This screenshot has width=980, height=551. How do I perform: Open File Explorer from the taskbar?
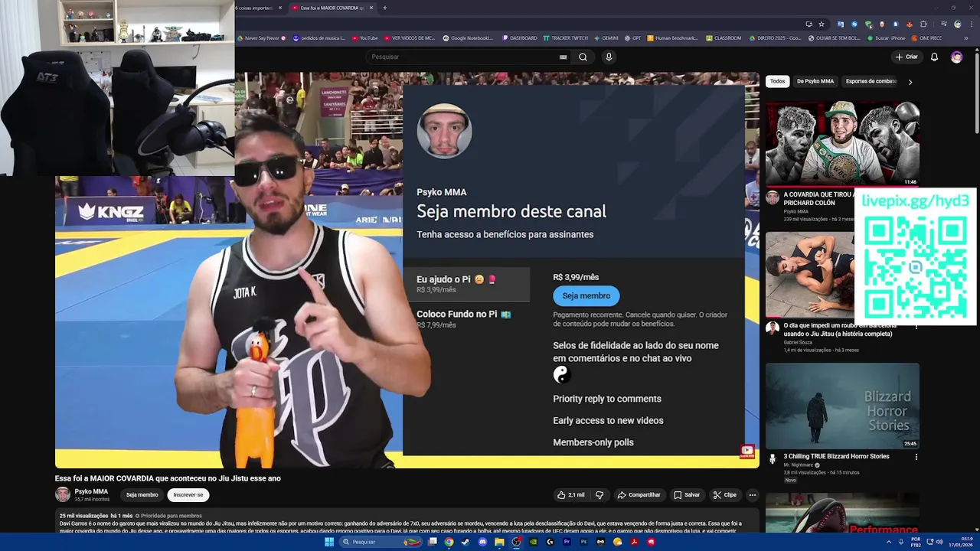(x=499, y=542)
